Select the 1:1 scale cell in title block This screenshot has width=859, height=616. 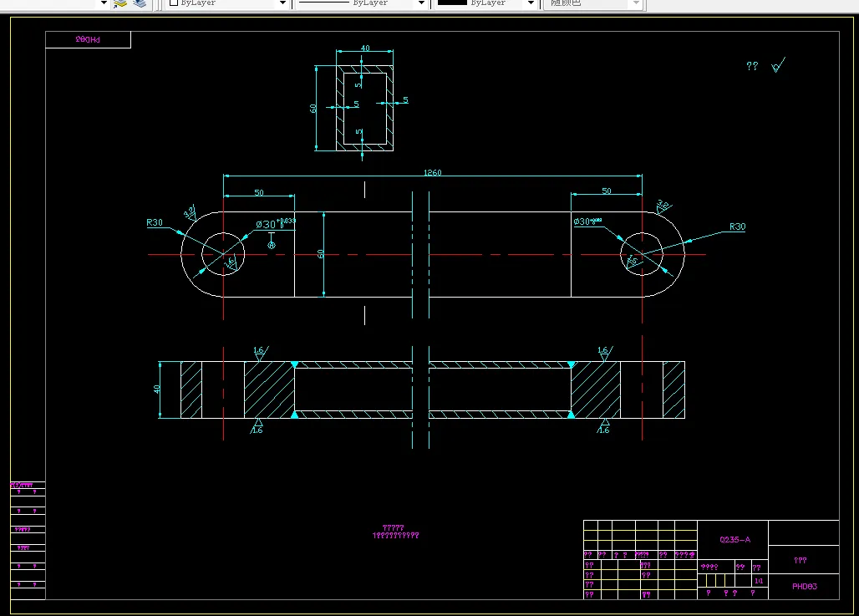coord(759,580)
